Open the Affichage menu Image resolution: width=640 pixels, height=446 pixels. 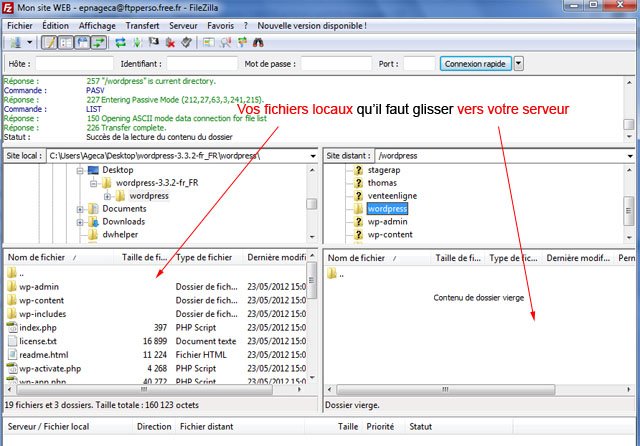point(97,26)
